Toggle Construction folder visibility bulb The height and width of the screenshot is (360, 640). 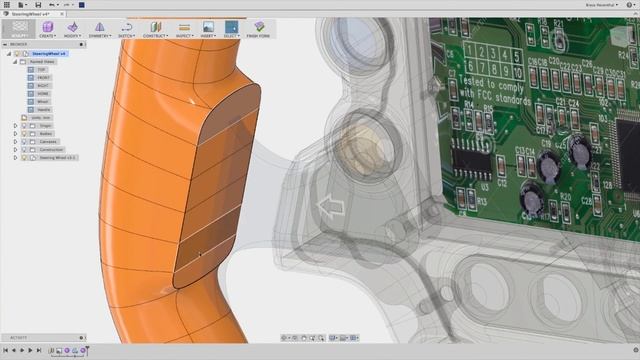(24, 149)
